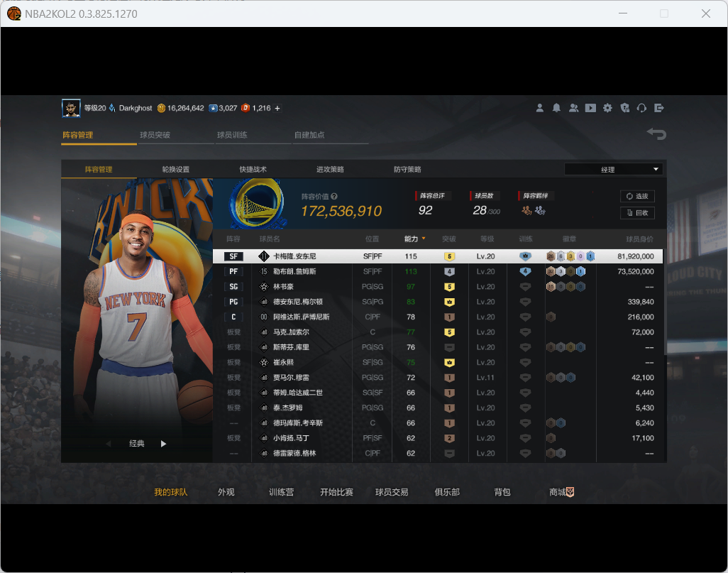Click the 球员身价 column header
Screen dimensions: 728x573
point(639,239)
